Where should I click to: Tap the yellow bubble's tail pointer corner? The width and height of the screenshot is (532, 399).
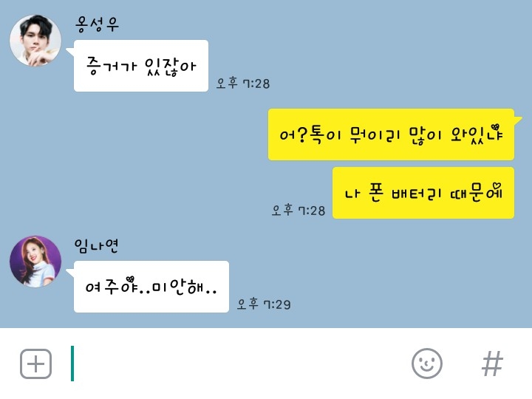pos(518,119)
